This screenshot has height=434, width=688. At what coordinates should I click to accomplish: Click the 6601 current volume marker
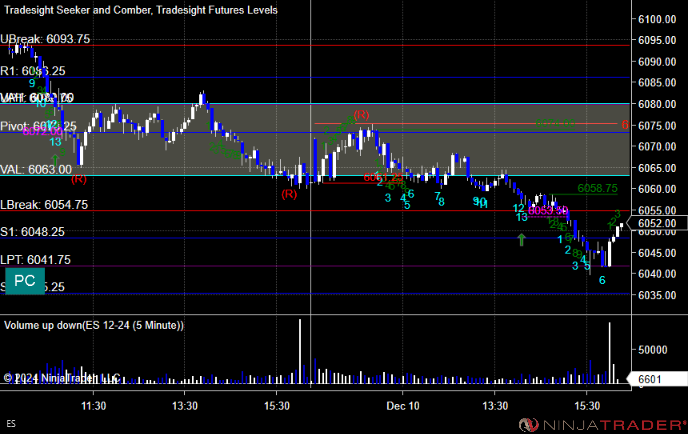click(x=657, y=379)
